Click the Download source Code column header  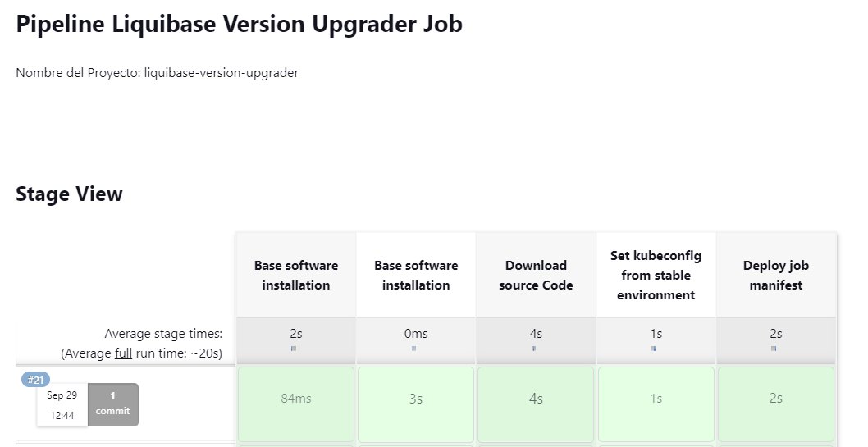536,276
